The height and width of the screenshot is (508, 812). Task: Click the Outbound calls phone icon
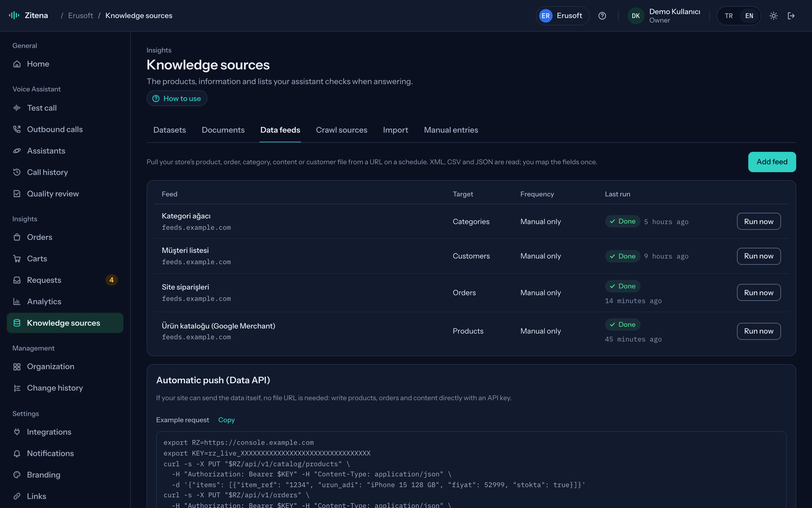pyautogui.click(x=17, y=129)
